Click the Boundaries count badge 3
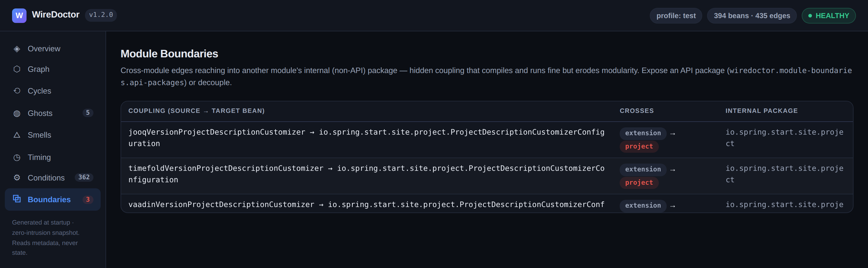This screenshot has width=868, height=268. click(x=88, y=199)
